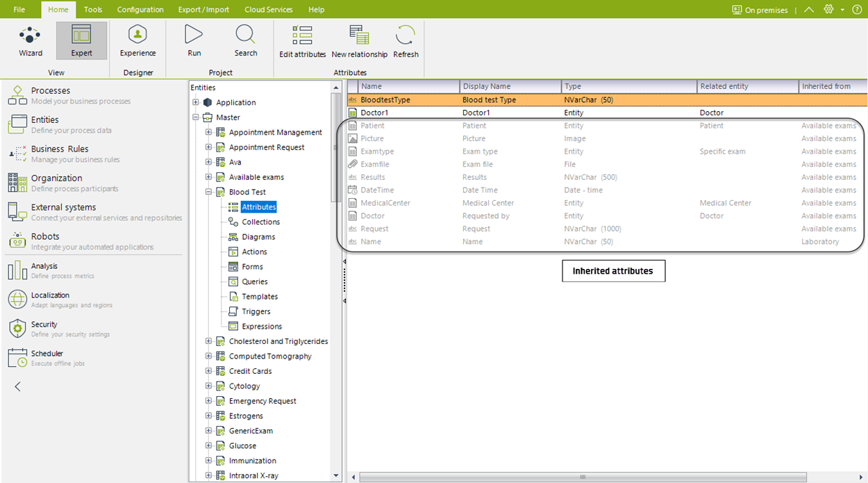Viewport: 868px width, 483px height.
Task: Sort by the Name column header
Action: tap(409, 86)
